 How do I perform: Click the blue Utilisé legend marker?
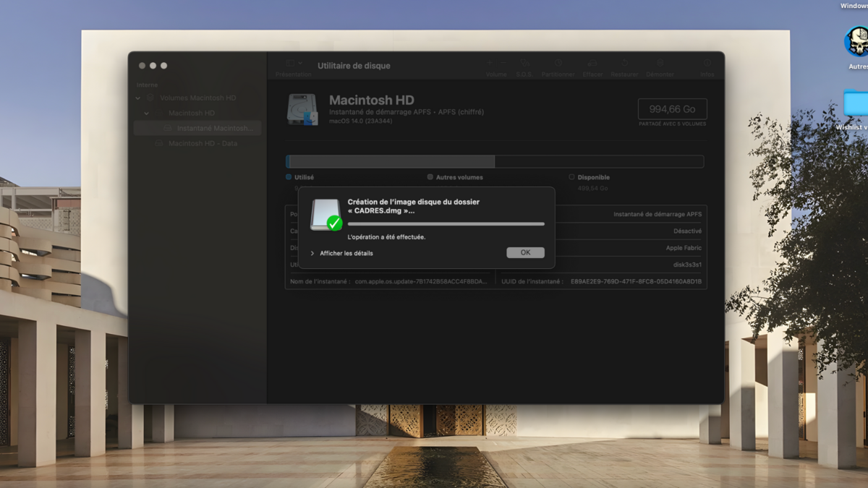pos(289,176)
